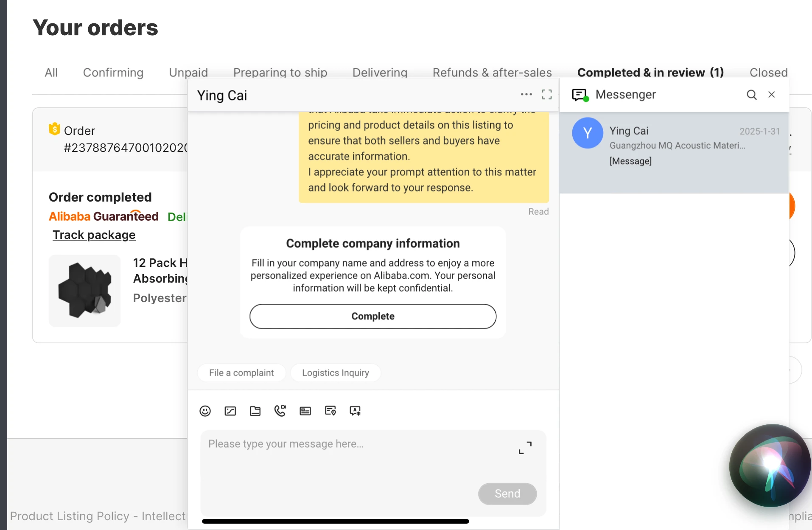Click the send address icon
The image size is (812, 530).
330,411
